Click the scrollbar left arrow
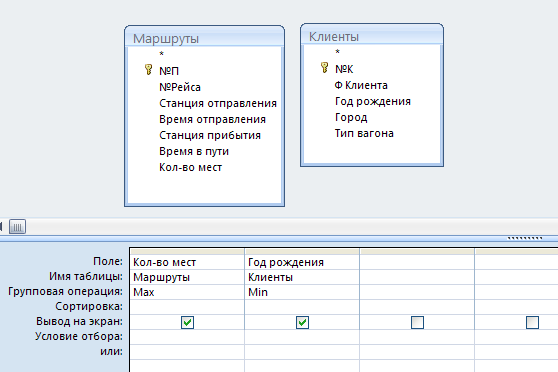Image resolution: width=558 pixels, height=372 pixels. click(x=1, y=226)
